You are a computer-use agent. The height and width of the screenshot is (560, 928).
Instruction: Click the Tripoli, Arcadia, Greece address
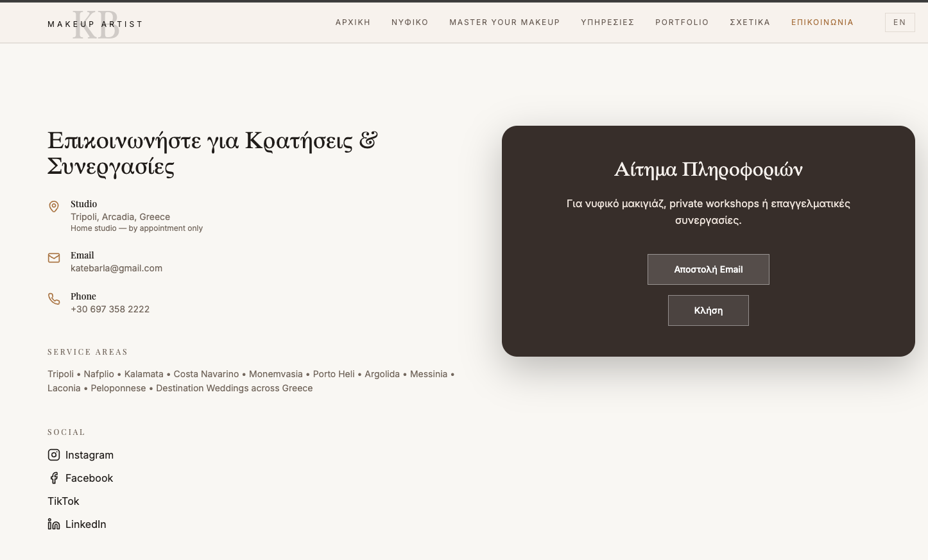(120, 217)
